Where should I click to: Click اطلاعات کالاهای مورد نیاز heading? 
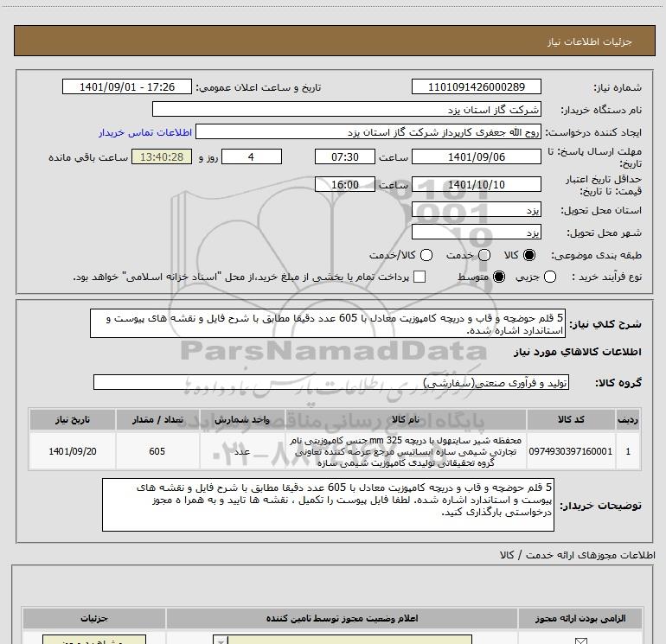click(x=578, y=352)
